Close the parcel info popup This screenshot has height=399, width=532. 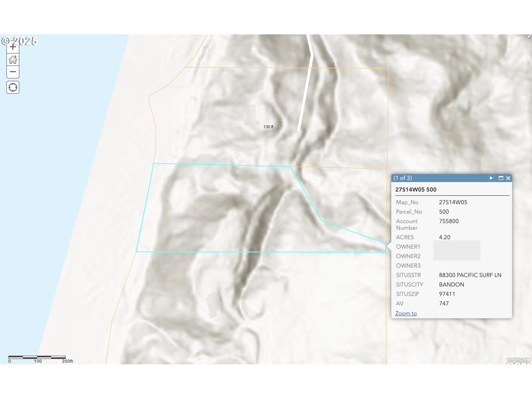pyautogui.click(x=508, y=178)
